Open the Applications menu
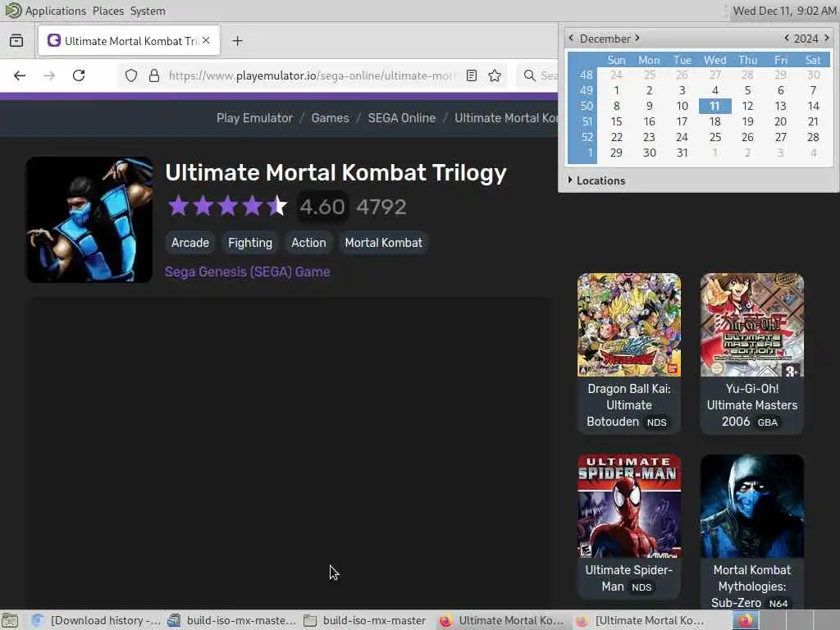 (x=56, y=11)
